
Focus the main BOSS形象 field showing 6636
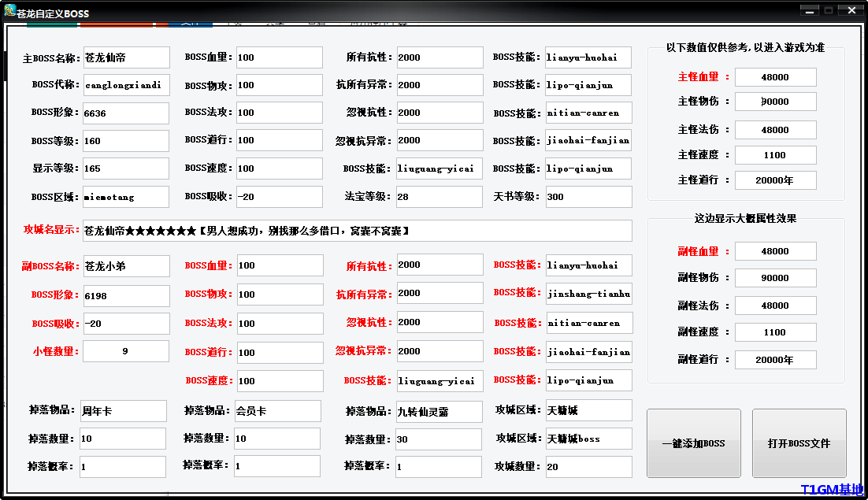tap(126, 113)
